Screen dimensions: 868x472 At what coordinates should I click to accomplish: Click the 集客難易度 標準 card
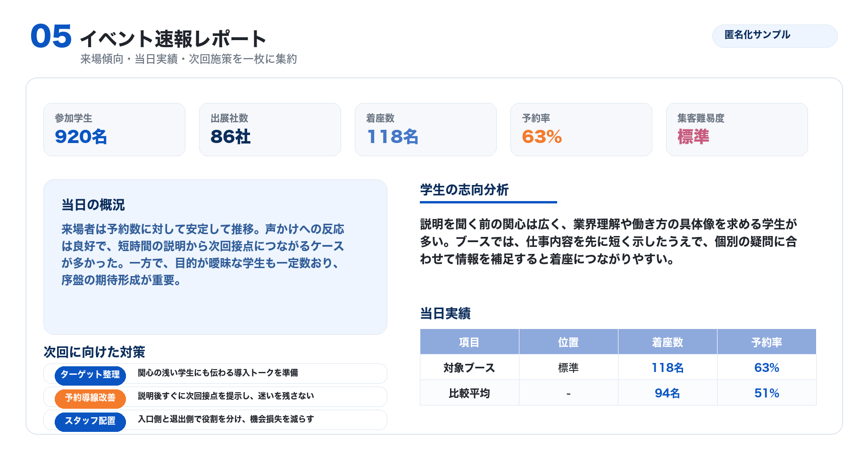click(737, 129)
